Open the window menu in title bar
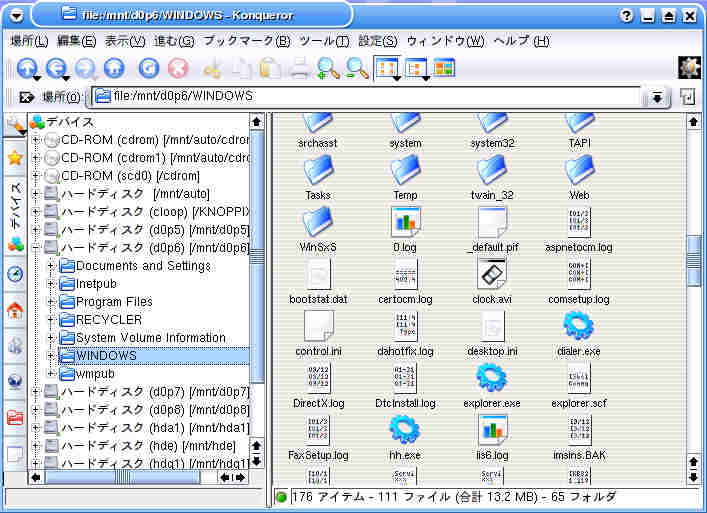 click(16, 16)
